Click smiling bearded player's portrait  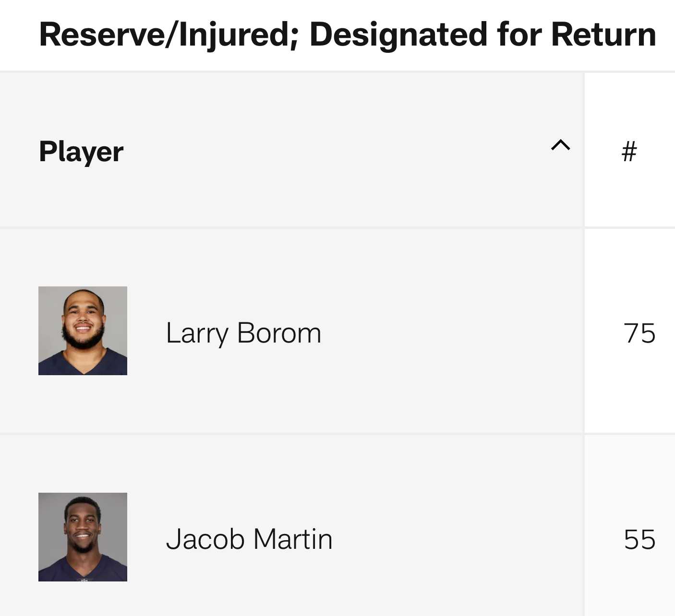click(83, 331)
